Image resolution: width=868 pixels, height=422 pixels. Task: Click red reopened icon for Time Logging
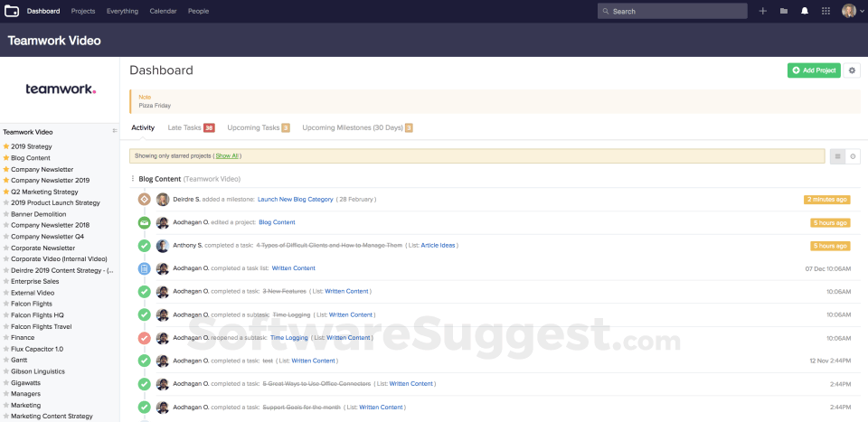pyautogui.click(x=145, y=337)
